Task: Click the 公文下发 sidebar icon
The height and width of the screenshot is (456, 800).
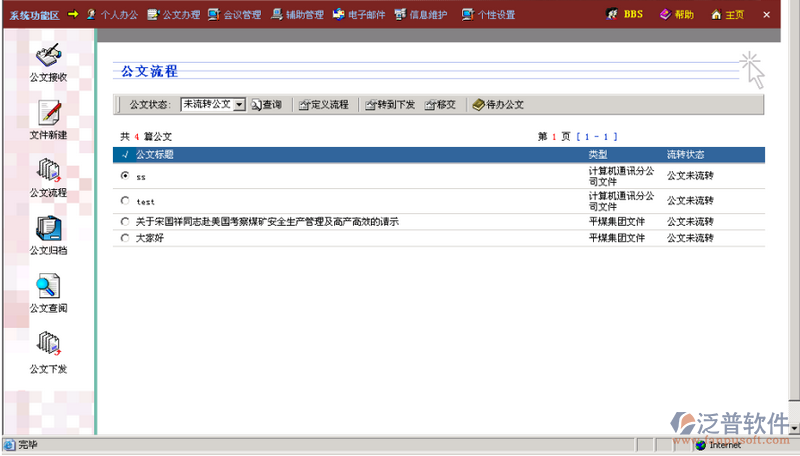Action: (49, 343)
